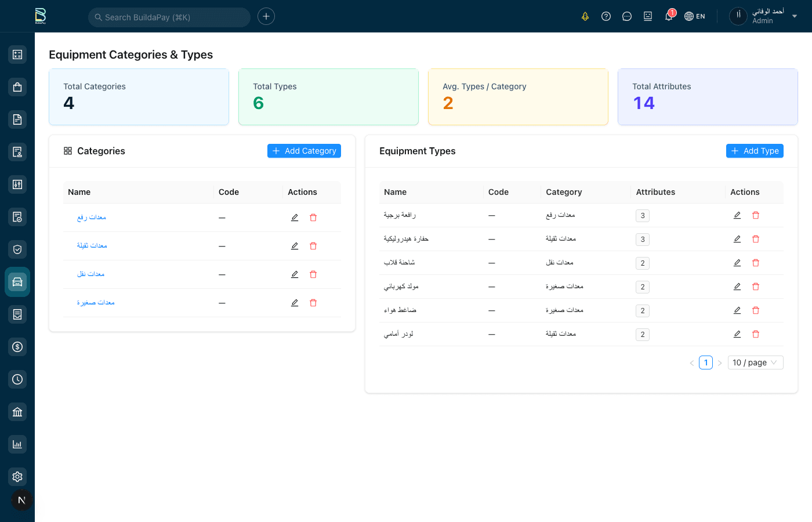Focus the Search BuildaPay field
The width and height of the screenshot is (812, 522).
pos(169,17)
